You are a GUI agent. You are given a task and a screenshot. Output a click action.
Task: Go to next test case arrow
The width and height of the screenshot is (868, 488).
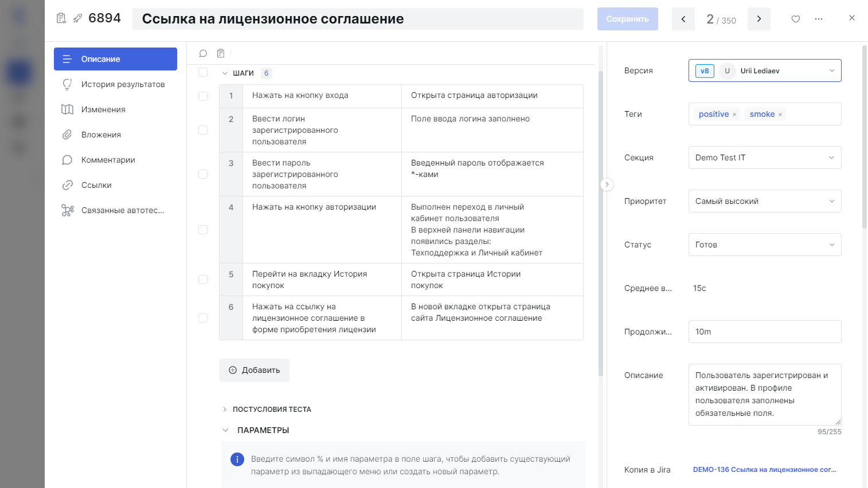[x=759, y=19]
